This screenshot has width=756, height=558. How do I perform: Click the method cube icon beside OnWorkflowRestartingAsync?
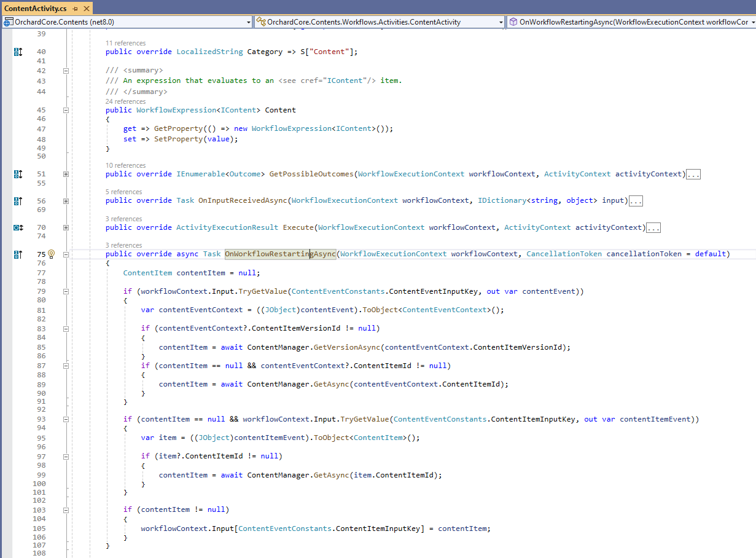[513, 22]
